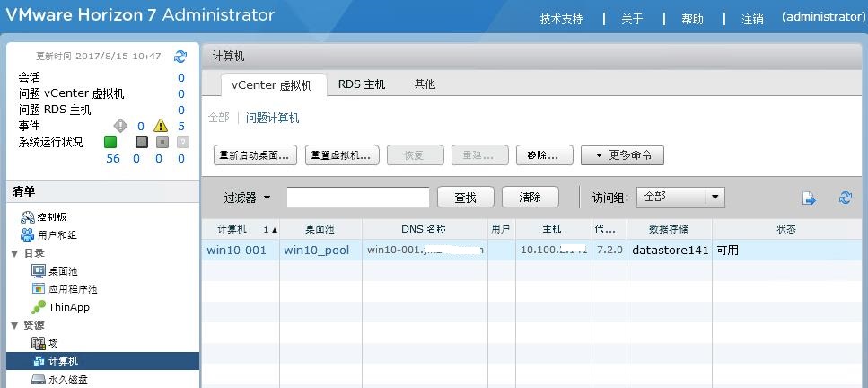Sort by the DNS 名称 column header

(x=425, y=229)
